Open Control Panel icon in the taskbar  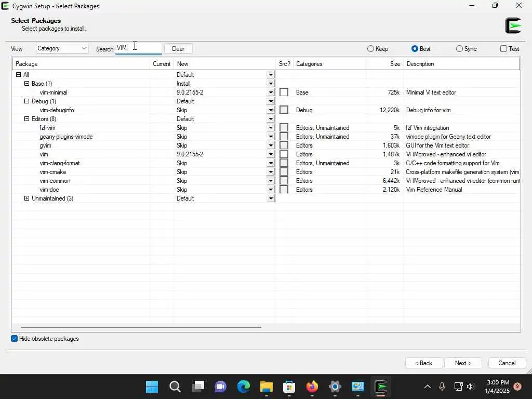pos(358,387)
